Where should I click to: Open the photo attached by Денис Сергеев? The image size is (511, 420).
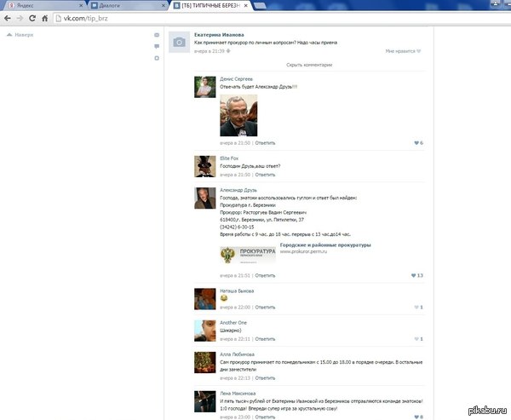click(x=238, y=114)
